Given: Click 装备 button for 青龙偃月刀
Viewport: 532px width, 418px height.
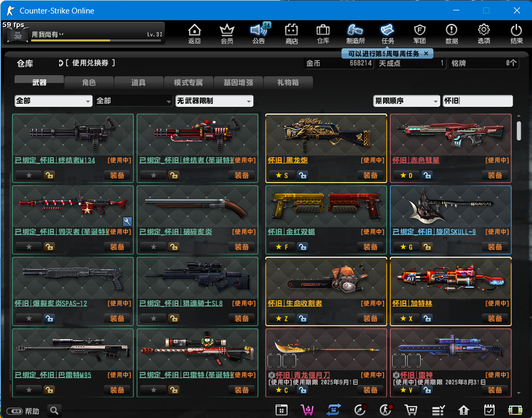Looking at the screenshot, I should coord(370,390).
